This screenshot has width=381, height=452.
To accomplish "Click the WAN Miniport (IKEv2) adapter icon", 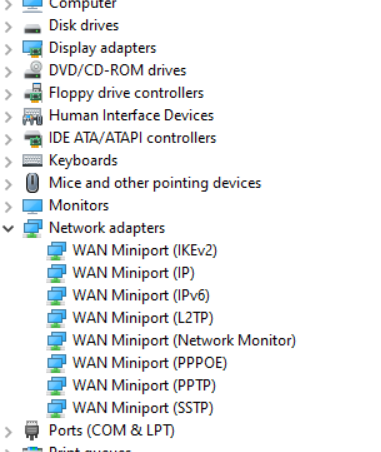I will click(x=56, y=251).
